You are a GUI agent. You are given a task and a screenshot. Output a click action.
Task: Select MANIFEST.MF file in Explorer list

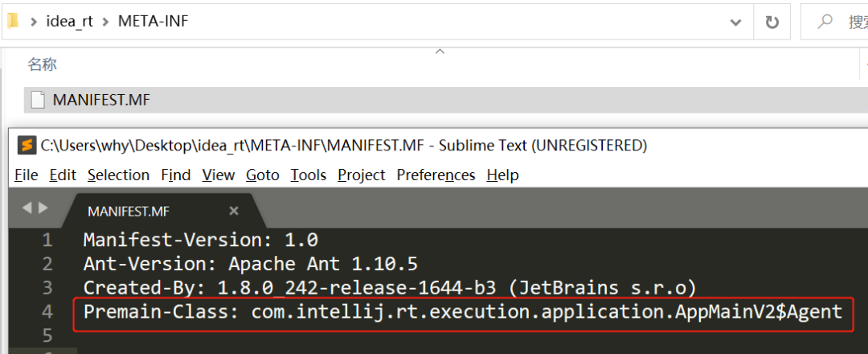[x=446, y=101]
